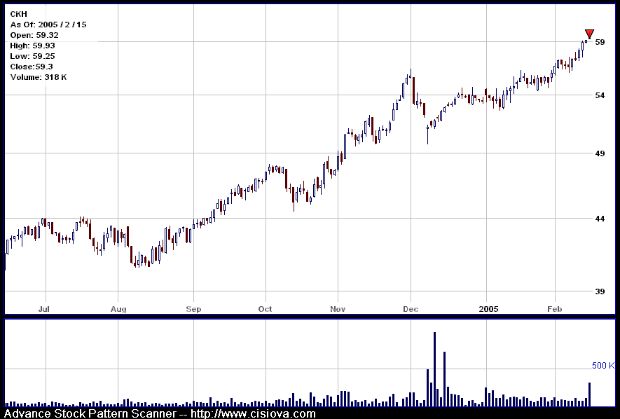Click the 'Close:59.3' value

click(x=32, y=66)
